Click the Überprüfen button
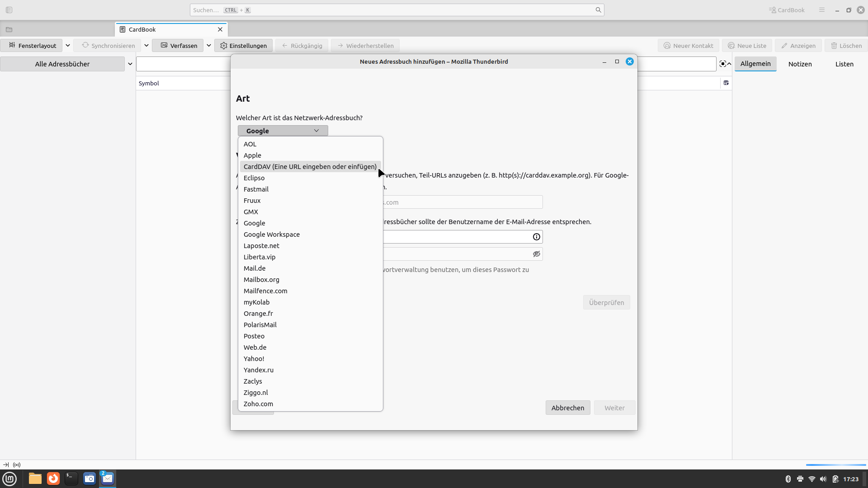This screenshot has height=488, width=868. pyautogui.click(x=607, y=302)
